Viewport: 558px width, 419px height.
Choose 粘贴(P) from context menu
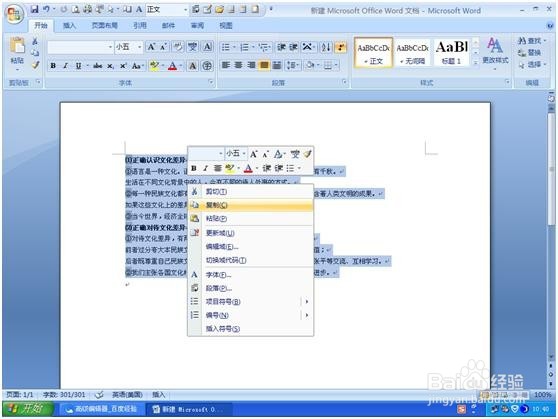tap(251, 219)
